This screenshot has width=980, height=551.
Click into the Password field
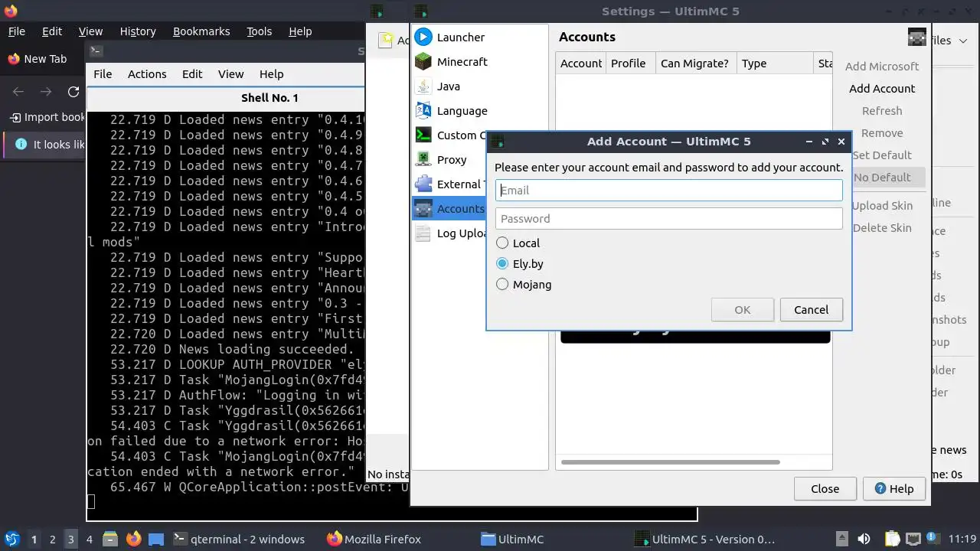[x=669, y=219]
